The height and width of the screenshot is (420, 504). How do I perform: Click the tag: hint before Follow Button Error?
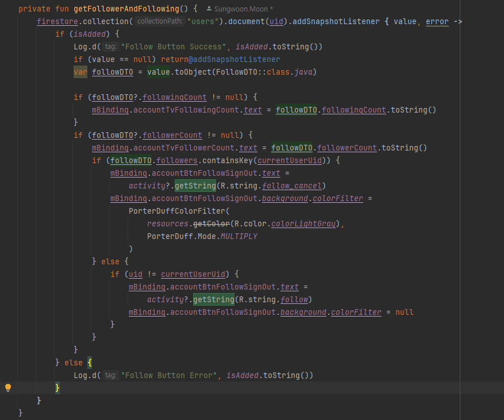coord(110,375)
